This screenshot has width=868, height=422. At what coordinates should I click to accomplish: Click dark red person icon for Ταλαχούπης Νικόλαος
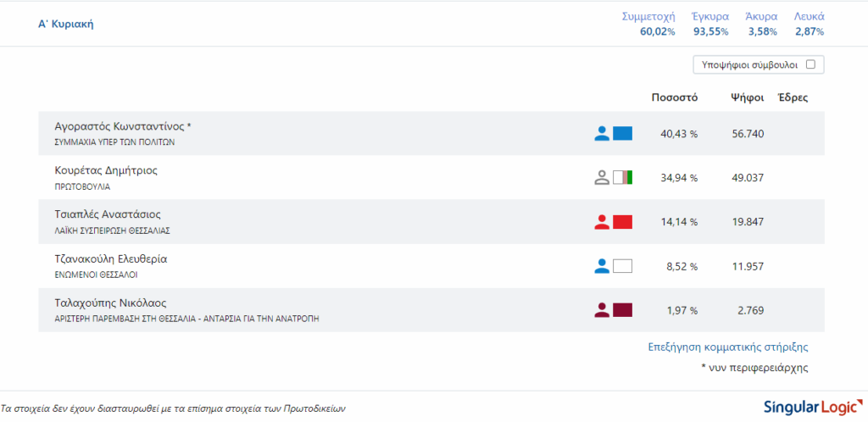(x=602, y=310)
